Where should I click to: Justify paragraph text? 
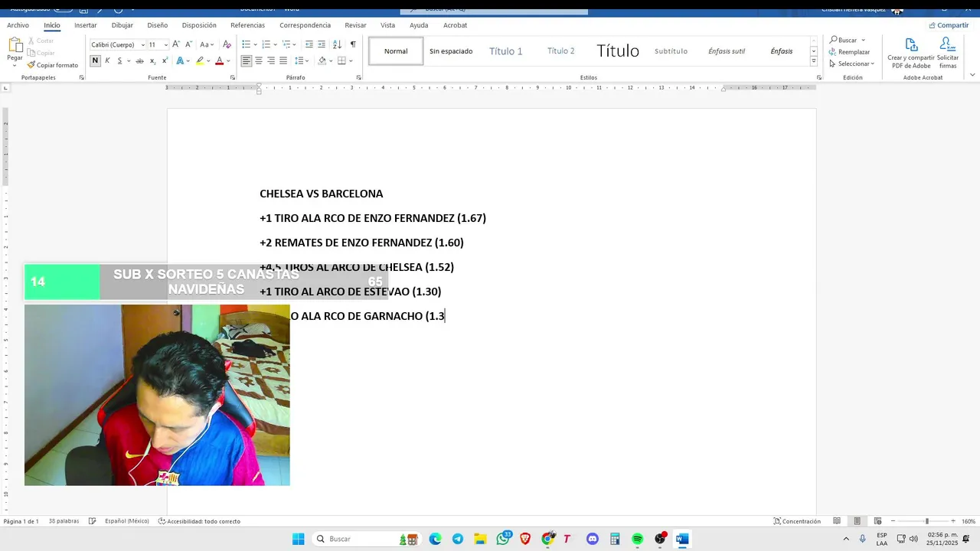283,60
